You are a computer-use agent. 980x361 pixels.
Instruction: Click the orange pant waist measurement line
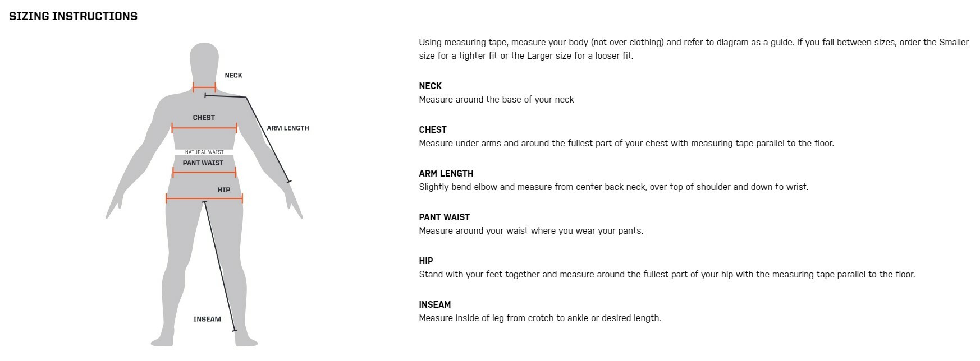point(204,173)
